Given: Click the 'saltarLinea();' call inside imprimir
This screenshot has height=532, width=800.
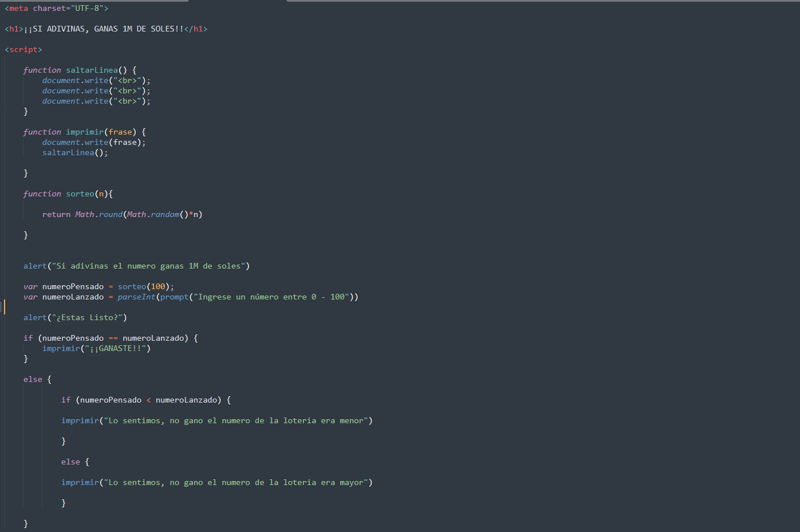Looking at the screenshot, I should [x=75, y=152].
